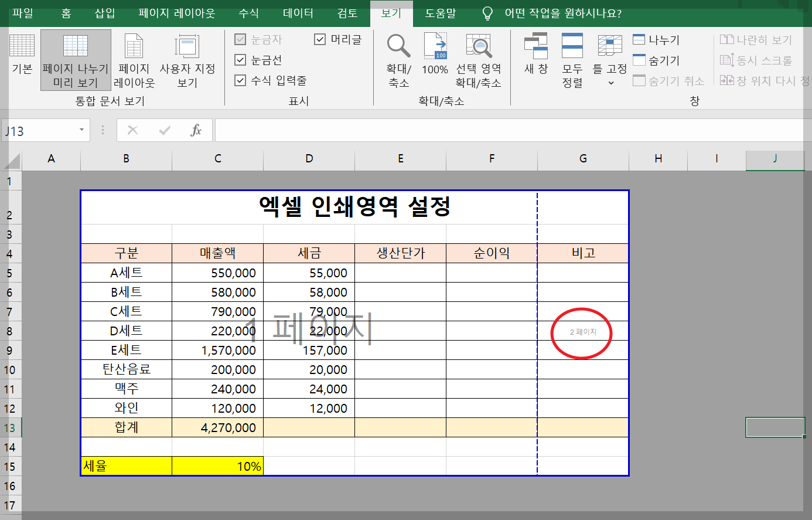Split the window with 나누기
The width and height of the screenshot is (812, 520).
coord(652,39)
